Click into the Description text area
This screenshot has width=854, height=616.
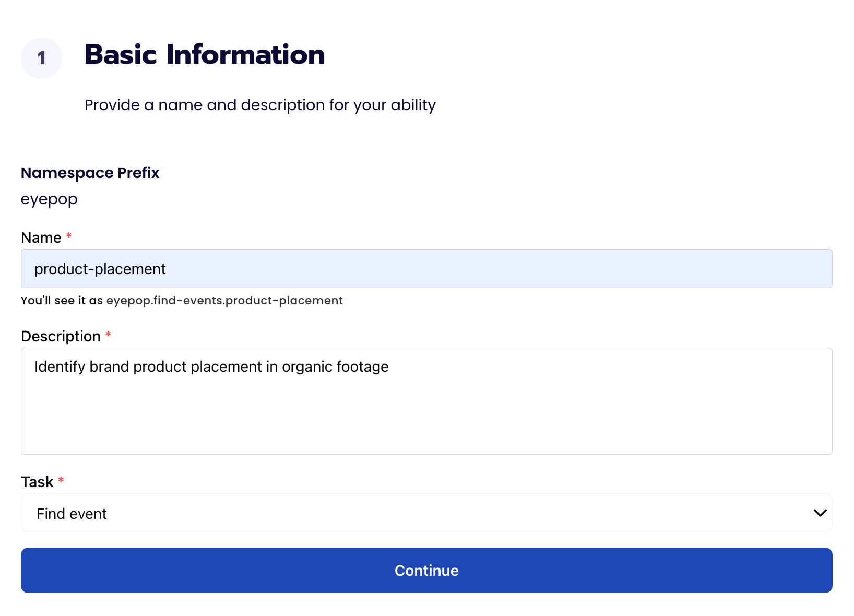(426, 412)
